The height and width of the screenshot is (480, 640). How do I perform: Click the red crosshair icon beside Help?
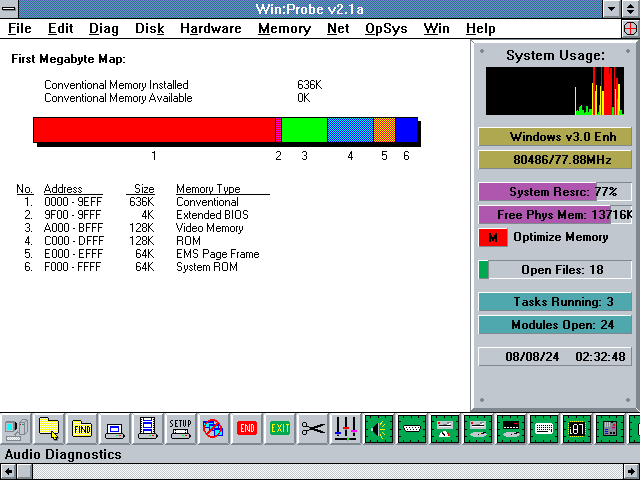631,29
